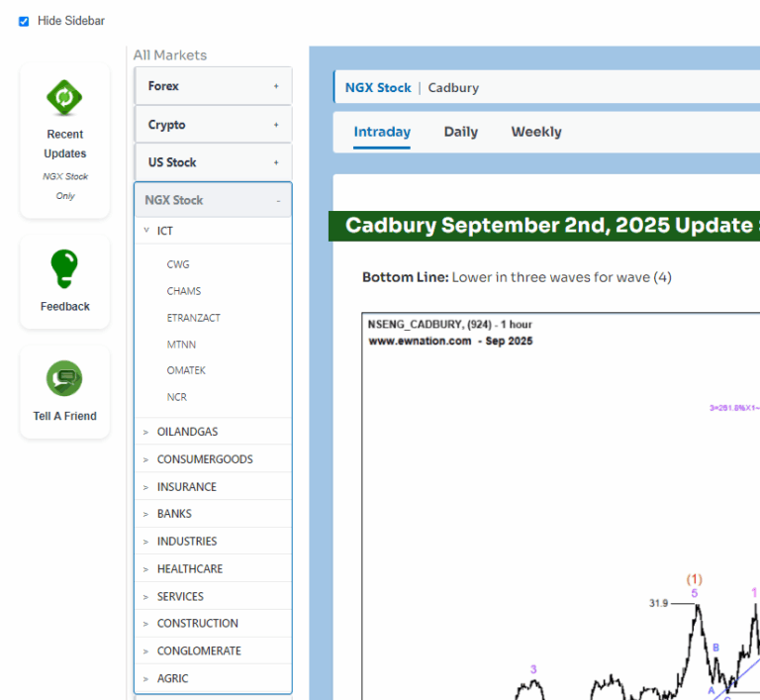Click the Bottom Line summary text

pos(517,277)
